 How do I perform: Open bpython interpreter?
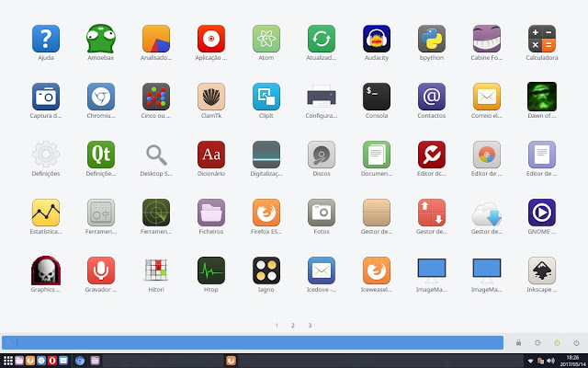pos(432,39)
